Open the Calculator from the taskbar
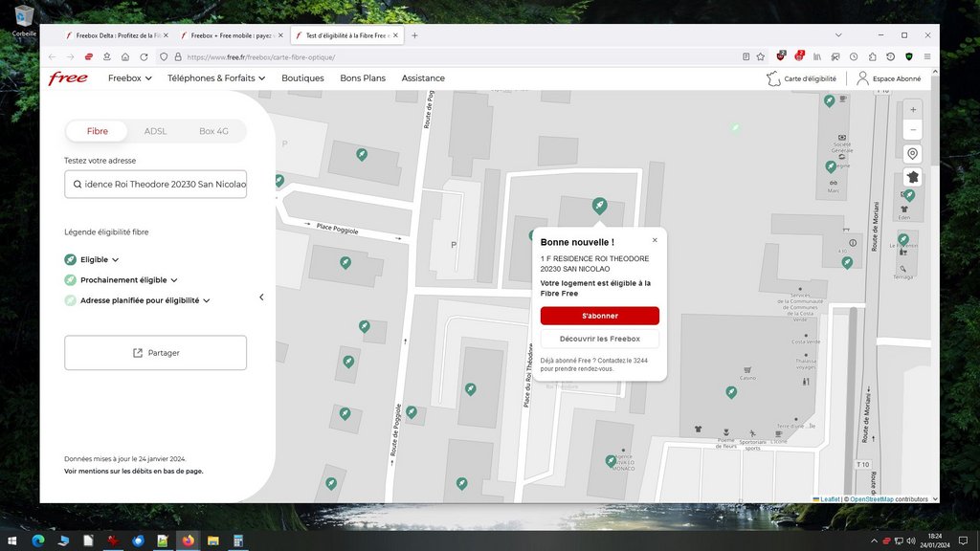The height and width of the screenshot is (551, 980). [x=238, y=541]
